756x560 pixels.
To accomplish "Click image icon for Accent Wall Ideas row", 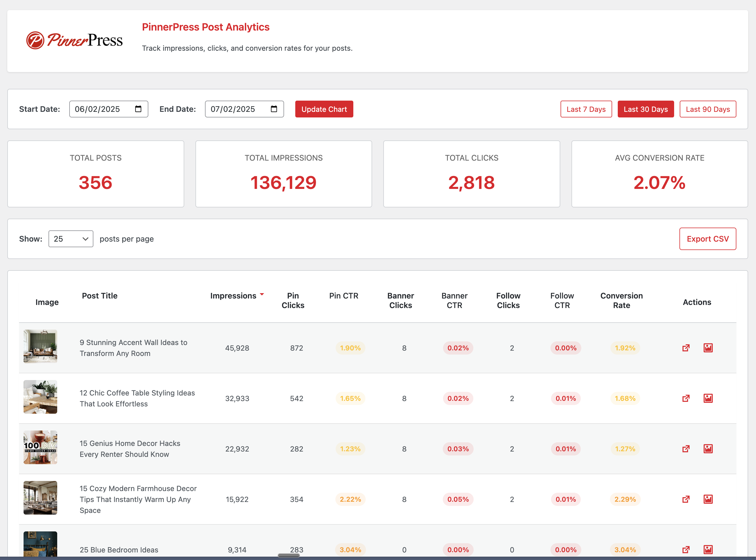I will click(x=708, y=348).
